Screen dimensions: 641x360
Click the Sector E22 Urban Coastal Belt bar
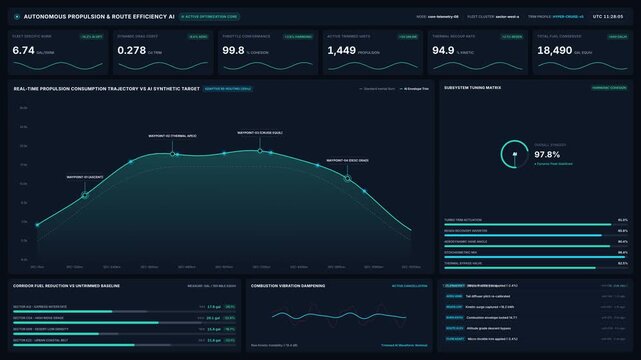(x=124, y=345)
